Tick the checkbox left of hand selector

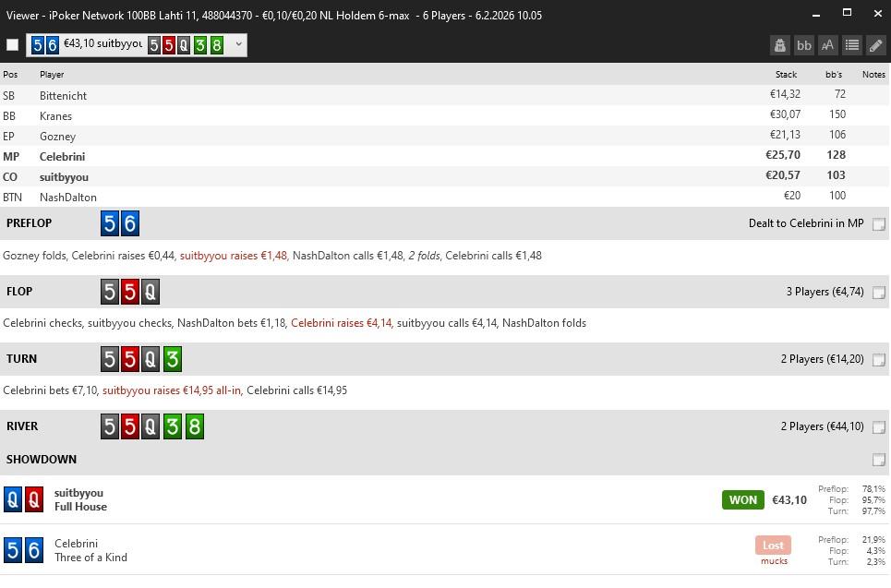[x=13, y=44]
